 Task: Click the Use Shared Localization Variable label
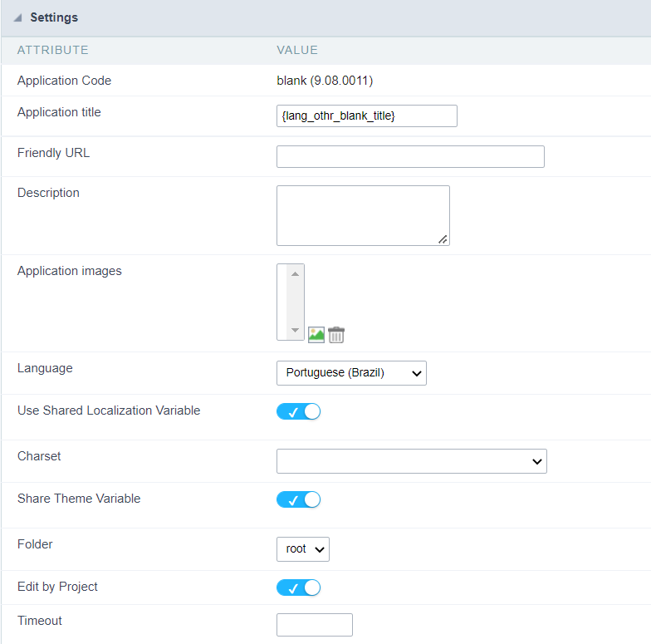[x=109, y=410]
